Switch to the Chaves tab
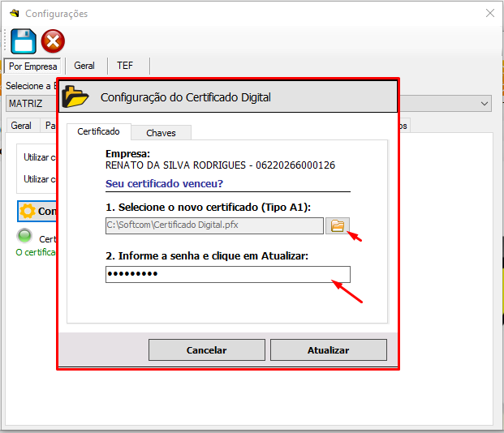This screenshot has height=433, width=504. pos(161,132)
